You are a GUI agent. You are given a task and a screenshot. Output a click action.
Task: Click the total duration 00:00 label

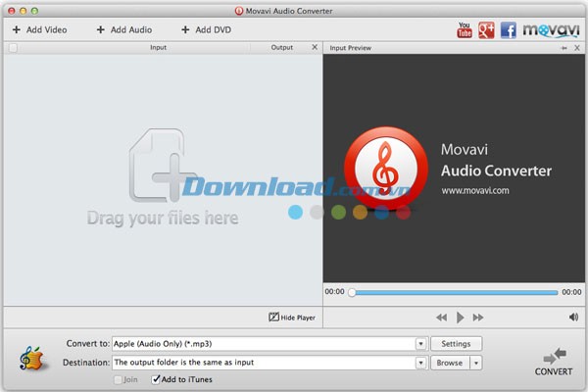click(x=571, y=292)
